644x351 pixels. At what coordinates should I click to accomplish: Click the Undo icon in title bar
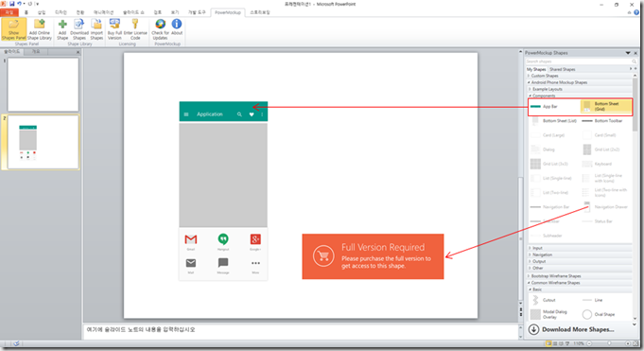pos(19,4)
